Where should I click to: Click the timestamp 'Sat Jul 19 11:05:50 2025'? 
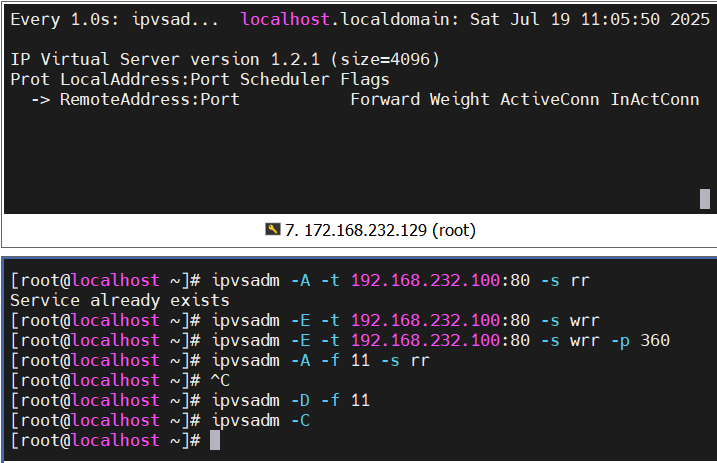point(590,19)
